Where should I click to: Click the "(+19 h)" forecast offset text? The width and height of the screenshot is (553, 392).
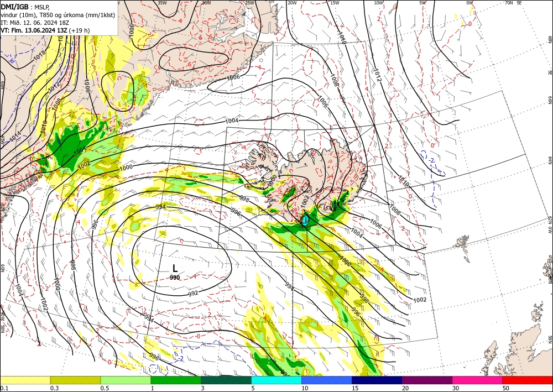(79, 30)
